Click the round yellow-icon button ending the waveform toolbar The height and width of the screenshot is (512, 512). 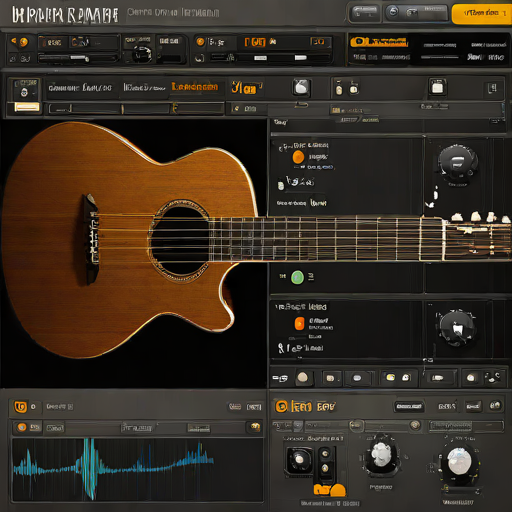[x=256, y=426]
